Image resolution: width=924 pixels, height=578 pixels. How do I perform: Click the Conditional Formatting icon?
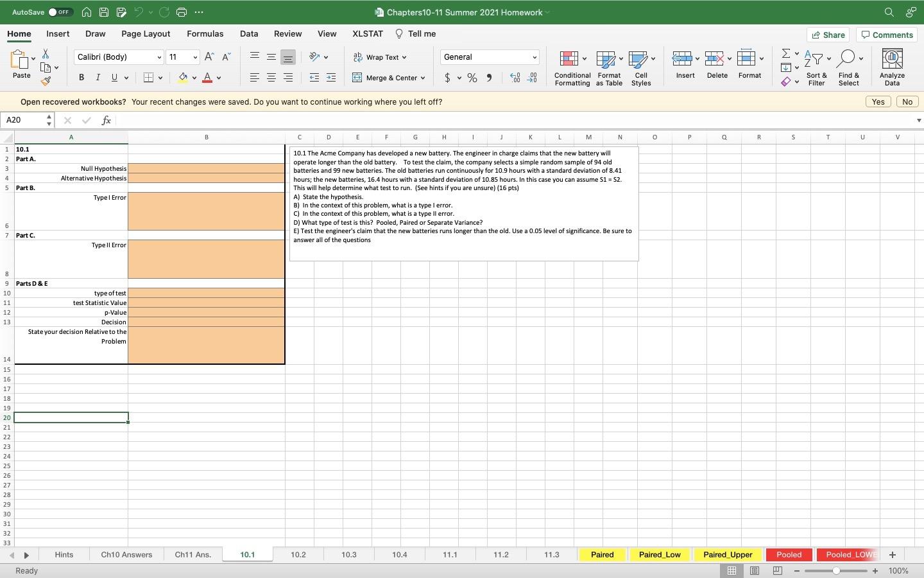[x=569, y=59]
